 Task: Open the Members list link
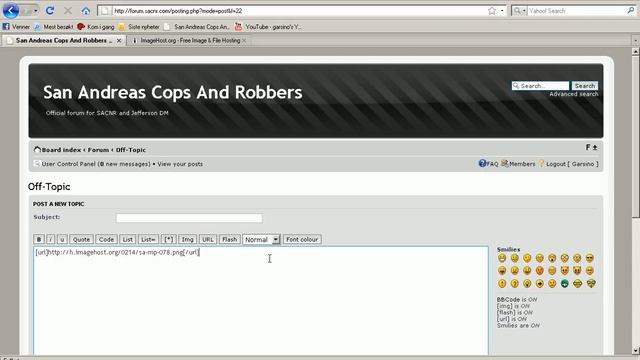(518, 164)
